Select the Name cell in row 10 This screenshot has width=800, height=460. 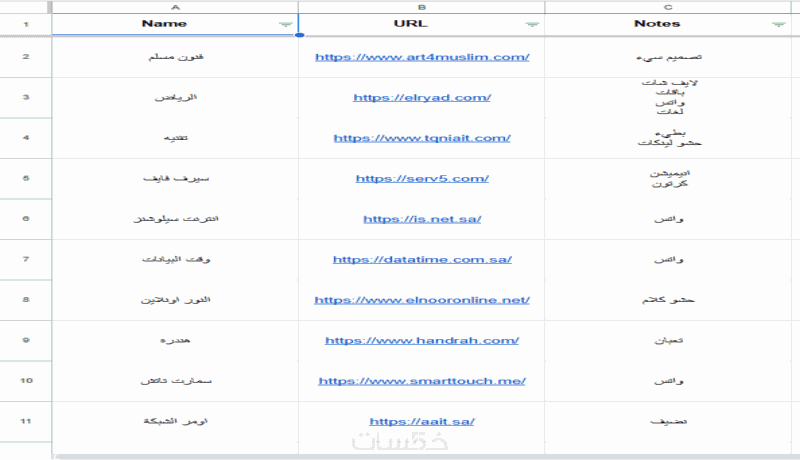pyautogui.click(x=175, y=380)
